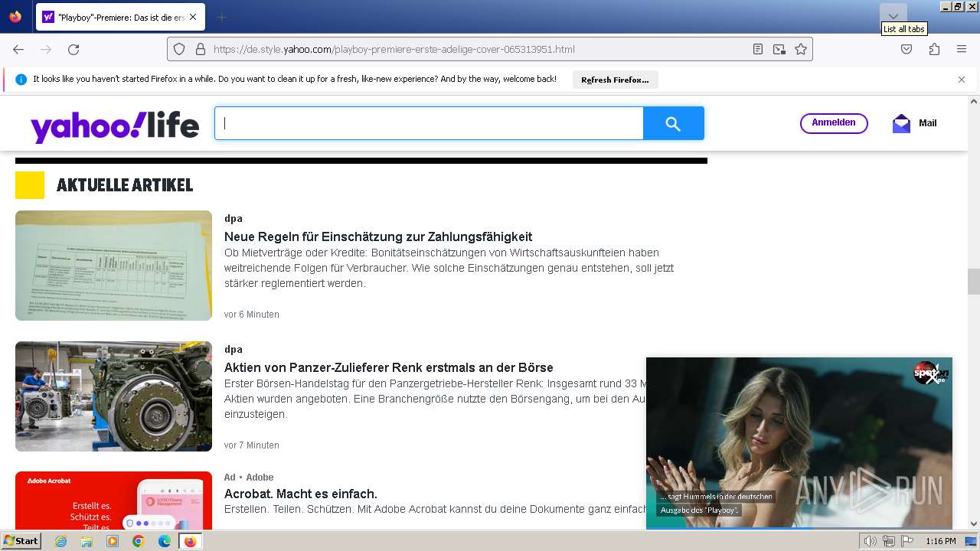Image resolution: width=980 pixels, height=551 pixels.
Task: Click the page vertical scrollbar thumb
Action: click(x=974, y=282)
